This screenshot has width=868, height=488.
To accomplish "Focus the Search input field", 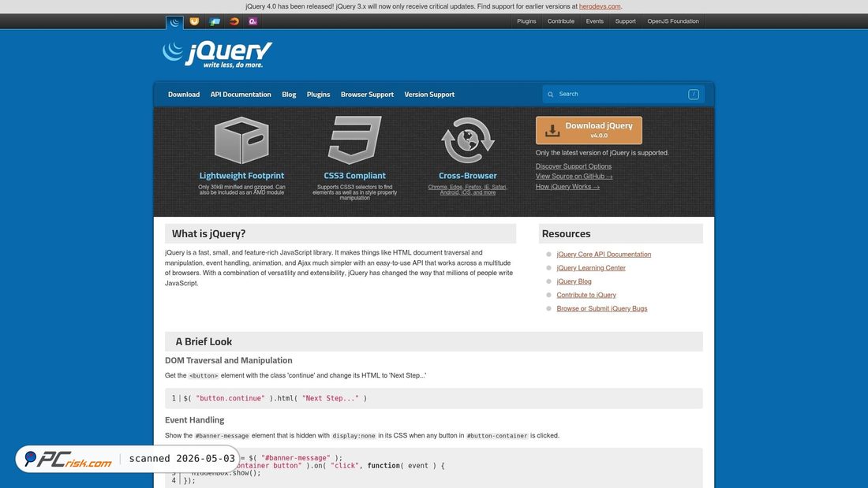I will tap(623, 94).
